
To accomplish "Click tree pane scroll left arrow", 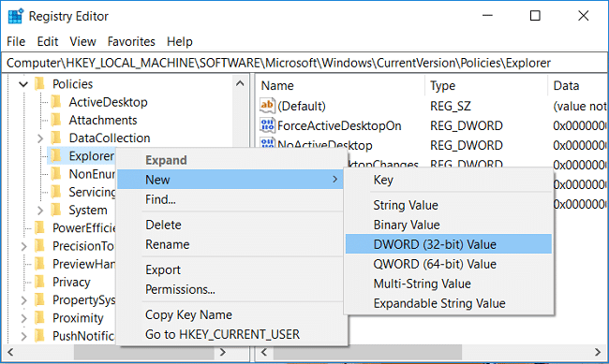I will [x=10, y=352].
